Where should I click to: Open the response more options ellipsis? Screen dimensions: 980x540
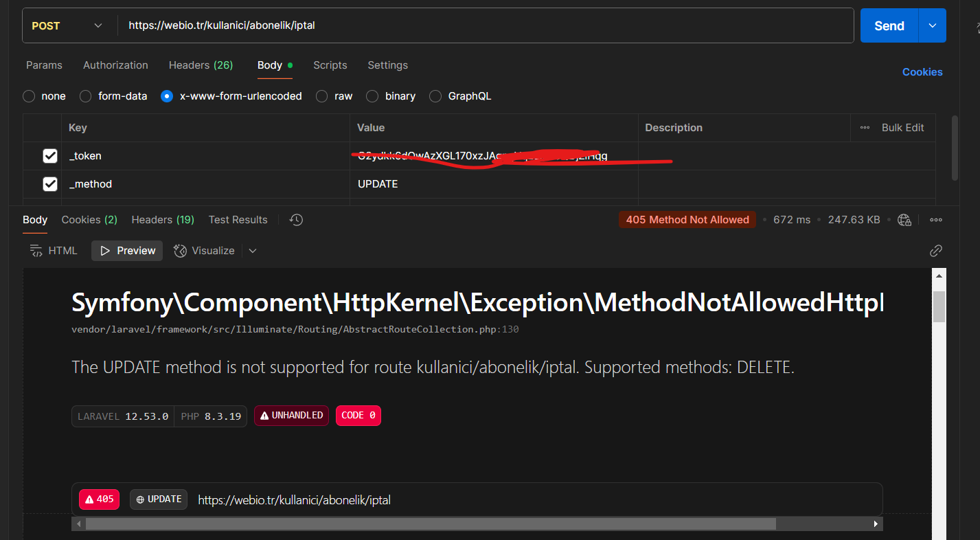tap(935, 220)
